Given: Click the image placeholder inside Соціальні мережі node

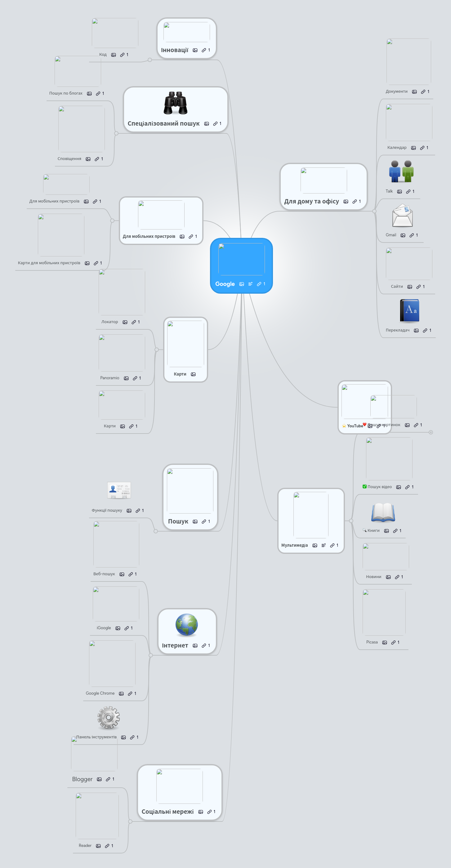Looking at the screenshot, I should point(179,786).
